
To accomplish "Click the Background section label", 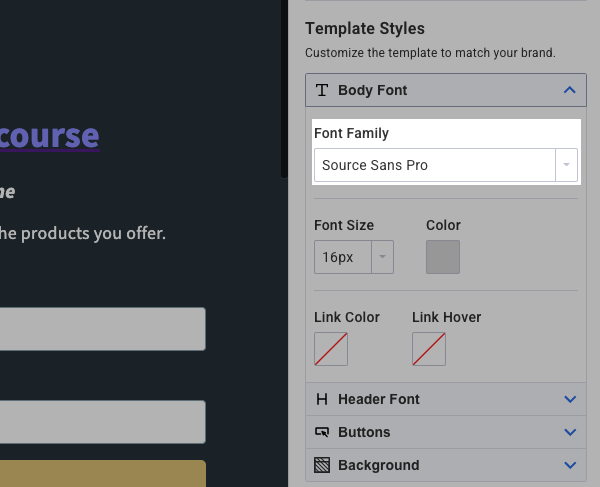I will pos(379,465).
